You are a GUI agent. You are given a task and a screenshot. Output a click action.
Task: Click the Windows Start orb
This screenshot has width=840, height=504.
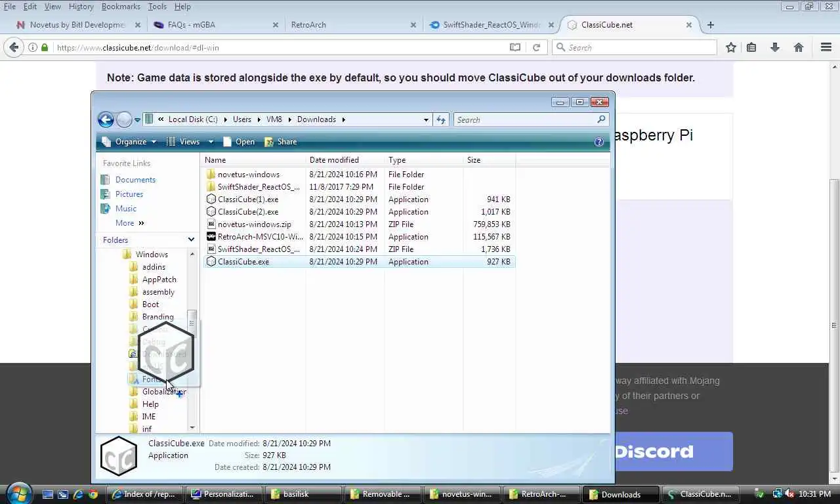pyautogui.click(x=18, y=493)
